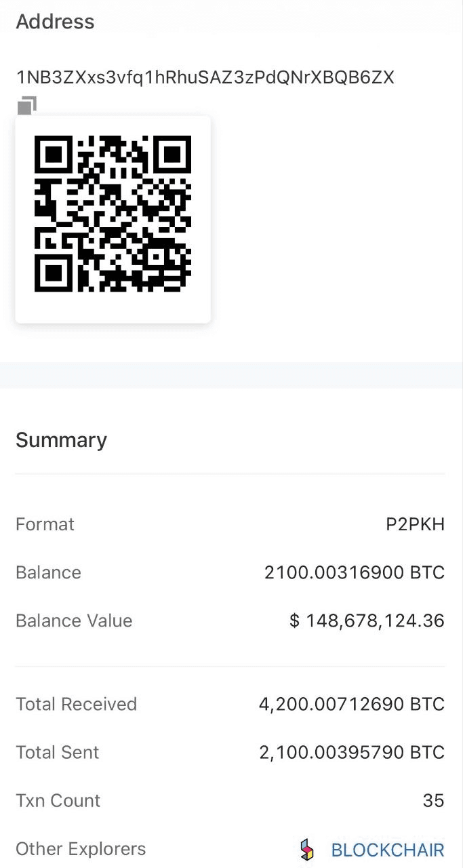This screenshot has width=463, height=868.
Task: Click the Other Explorers row label
Action: [81, 849]
